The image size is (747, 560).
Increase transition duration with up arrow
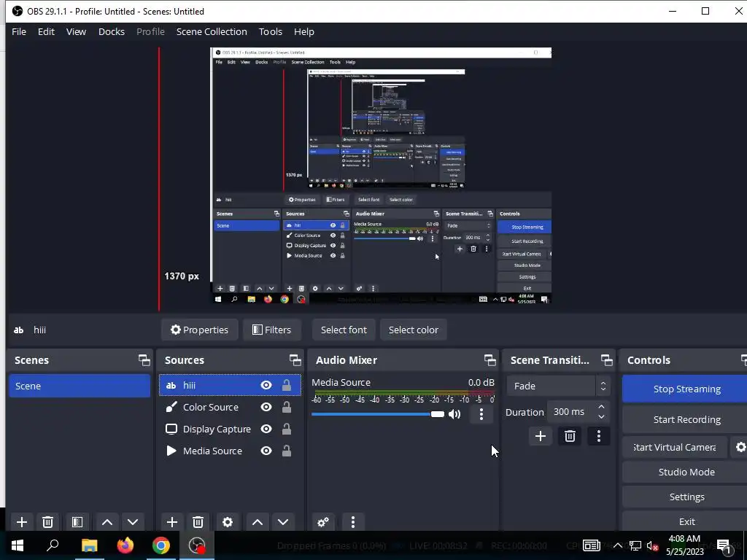coord(601,407)
